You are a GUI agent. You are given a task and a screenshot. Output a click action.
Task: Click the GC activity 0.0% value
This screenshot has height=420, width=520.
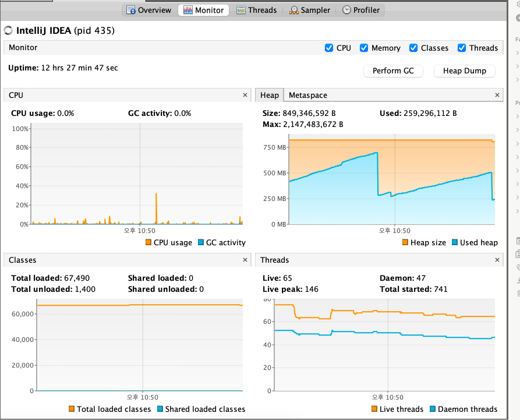click(x=183, y=113)
